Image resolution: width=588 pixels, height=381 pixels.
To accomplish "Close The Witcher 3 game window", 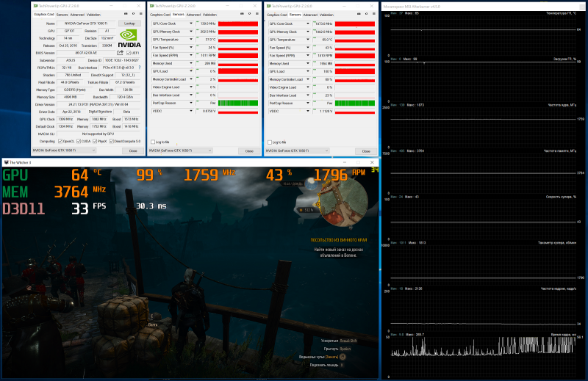I will point(372,162).
